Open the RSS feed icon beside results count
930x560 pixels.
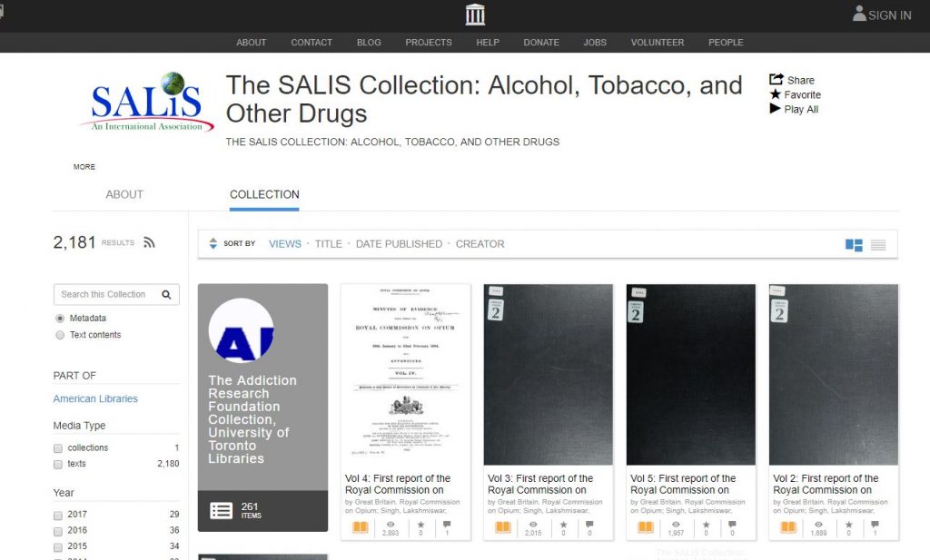149,242
